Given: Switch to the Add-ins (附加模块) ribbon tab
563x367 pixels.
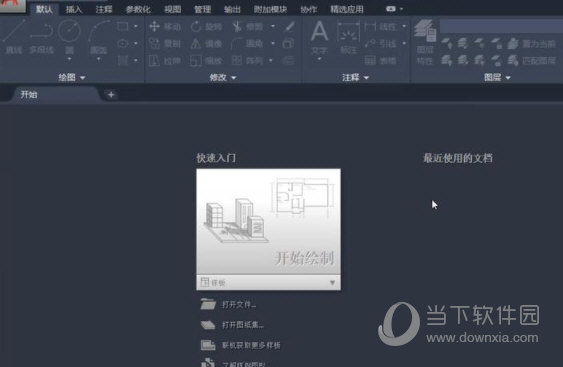Looking at the screenshot, I should point(270,9).
